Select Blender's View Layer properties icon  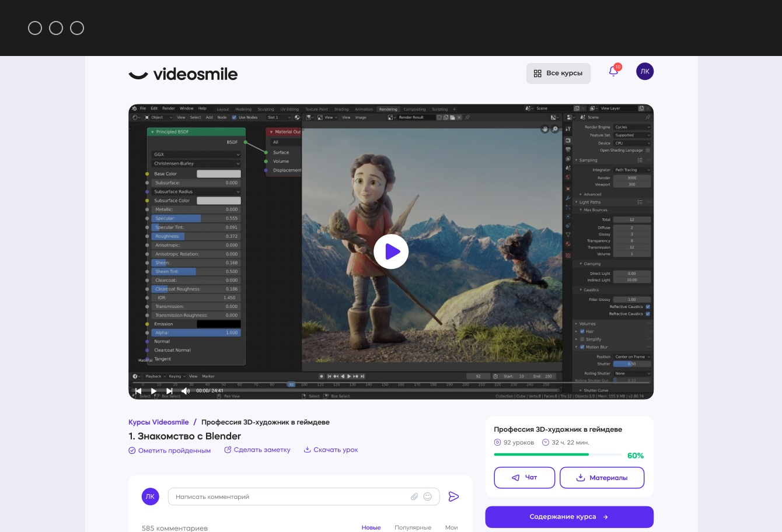click(x=568, y=159)
